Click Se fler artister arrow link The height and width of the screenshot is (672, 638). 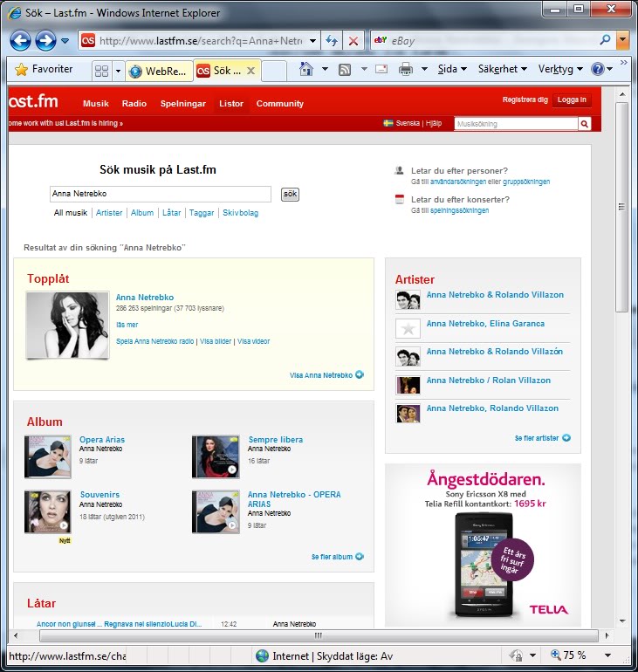[x=543, y=438]
